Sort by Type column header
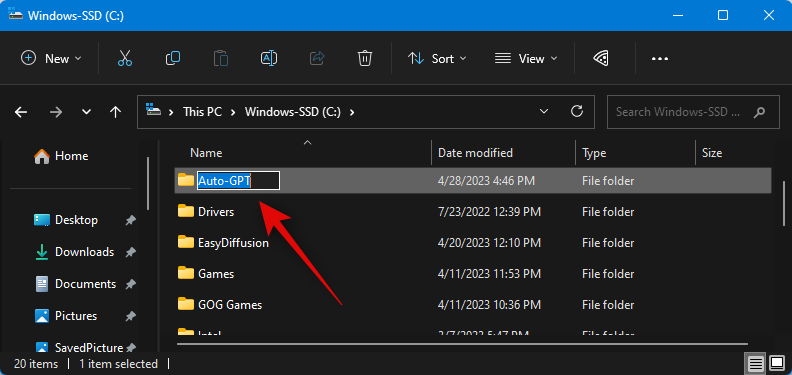Image resolution: width=792 pixels, height=375 pixels. click(594, 153)
